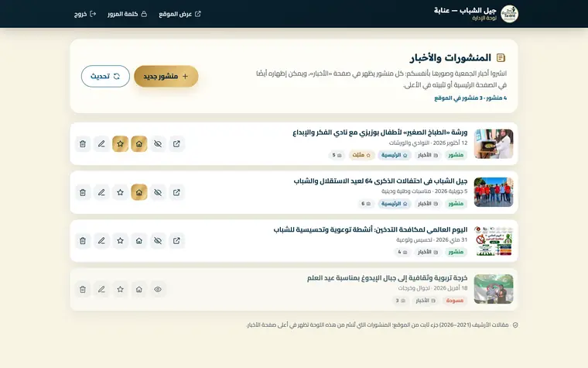The height and width of the screenshot is (368, 588).
Task: Unpin the «الطباخ الصغير» post with the star
Action: click(121, 144)
